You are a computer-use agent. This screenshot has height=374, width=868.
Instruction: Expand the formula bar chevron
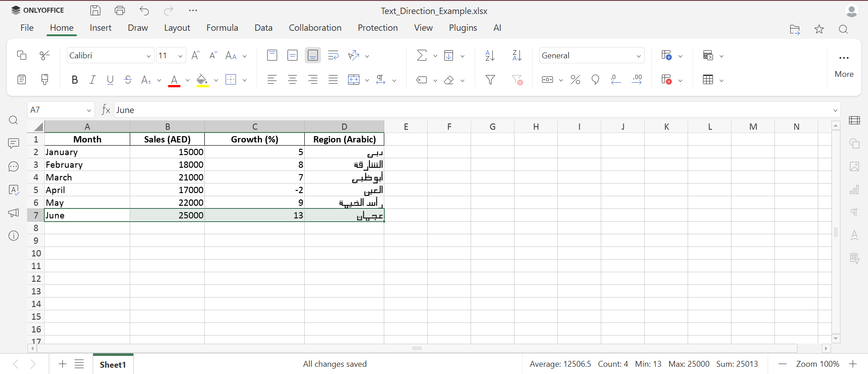pyautogui.click(x=835, y=110)
